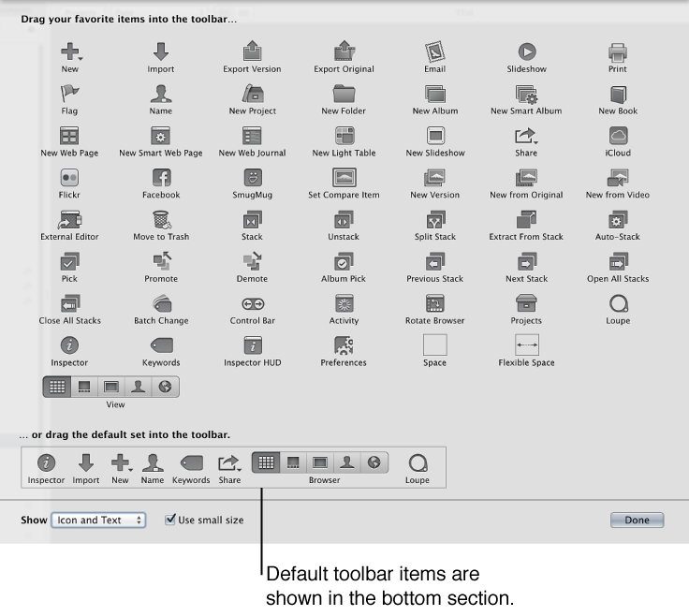Pick the New from Original icon
The image size is (689, 616).
[526, 178]
